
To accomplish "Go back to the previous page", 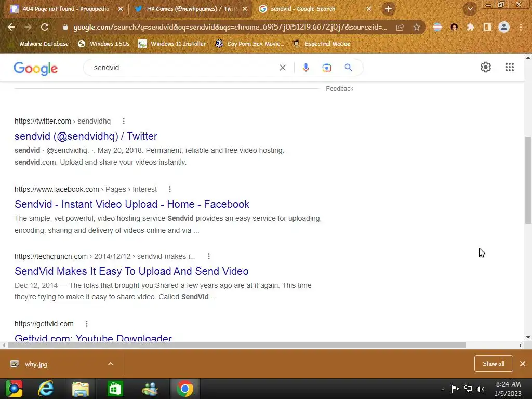I will [x=11, y=27].
